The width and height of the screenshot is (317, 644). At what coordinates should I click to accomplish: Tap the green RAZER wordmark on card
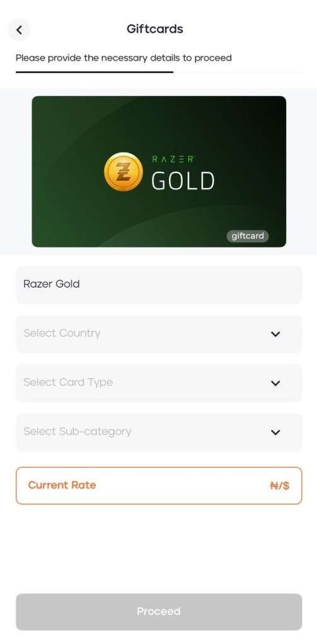coord(173,160)
